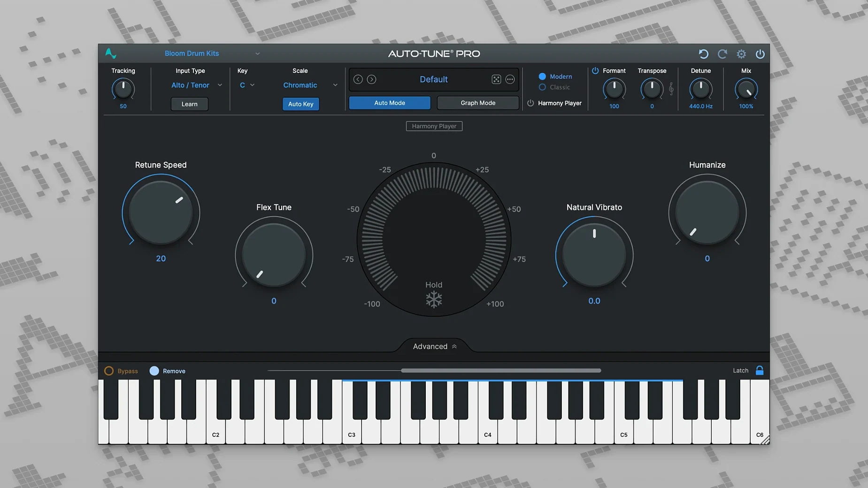Viewport: 868px width, 488px height.
Task: Switch to Auto Mode tab
Action: click(390, 103)
